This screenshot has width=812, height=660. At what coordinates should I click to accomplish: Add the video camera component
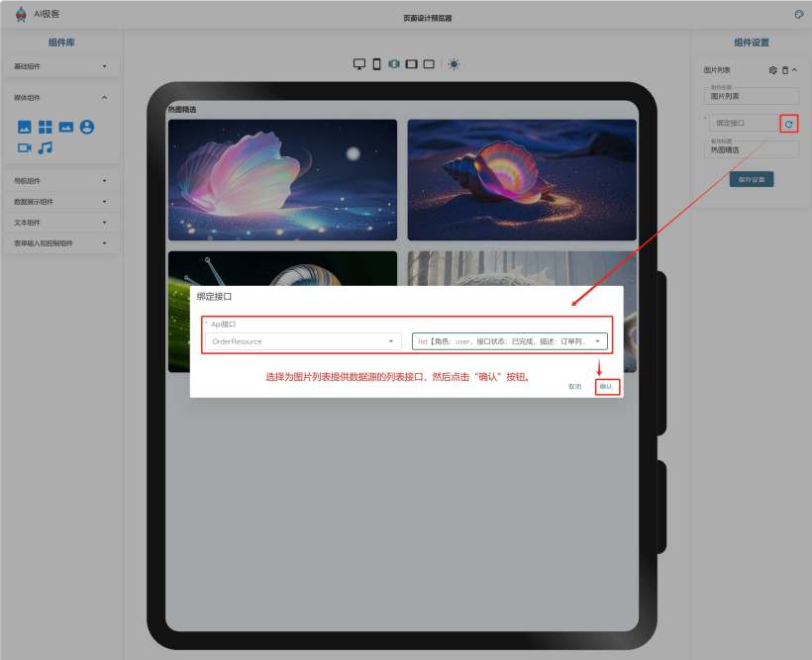tap(25, 147)
